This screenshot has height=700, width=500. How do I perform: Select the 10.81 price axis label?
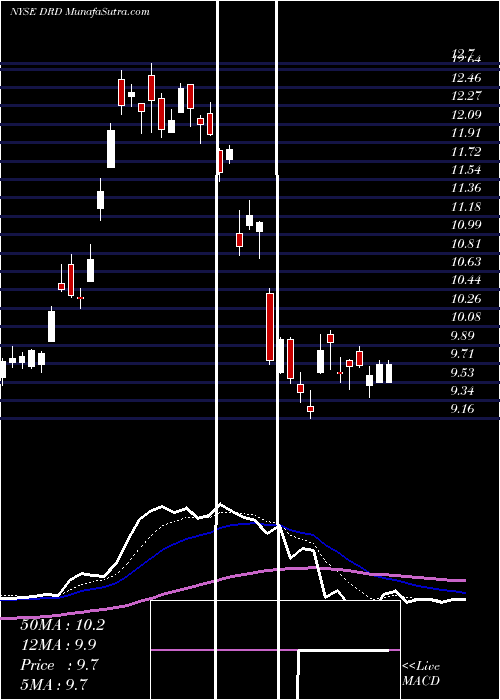tap(466, 244)
